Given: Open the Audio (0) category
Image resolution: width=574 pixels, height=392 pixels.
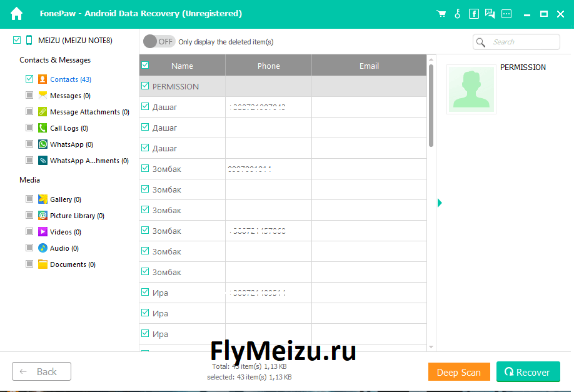Looking at the screenshot, I should point(64,248).
